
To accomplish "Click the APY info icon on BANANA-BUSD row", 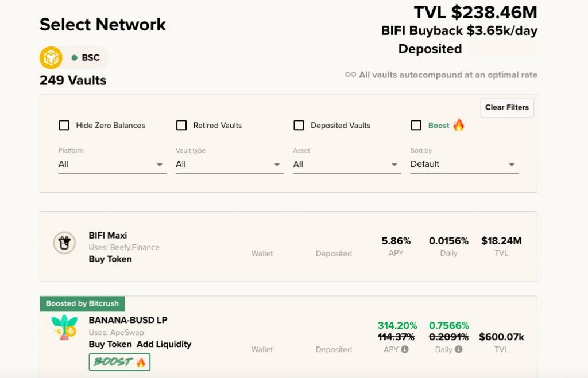I will pyautogui.click(x=406, y=349).
